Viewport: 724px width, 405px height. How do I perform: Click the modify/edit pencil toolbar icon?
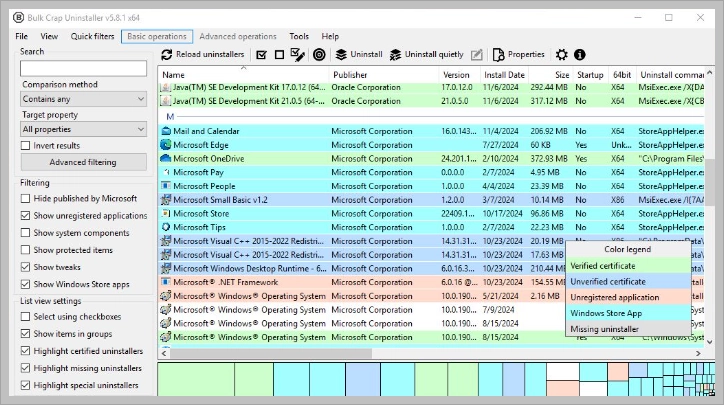[477, 54]
